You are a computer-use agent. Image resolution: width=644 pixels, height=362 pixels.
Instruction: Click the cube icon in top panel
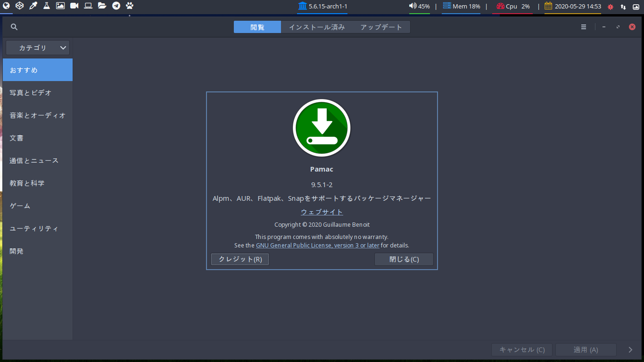point(19,6)
